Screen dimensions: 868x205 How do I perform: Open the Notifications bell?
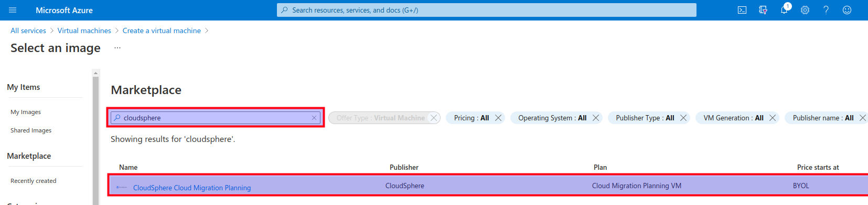[x=784, y=9]
